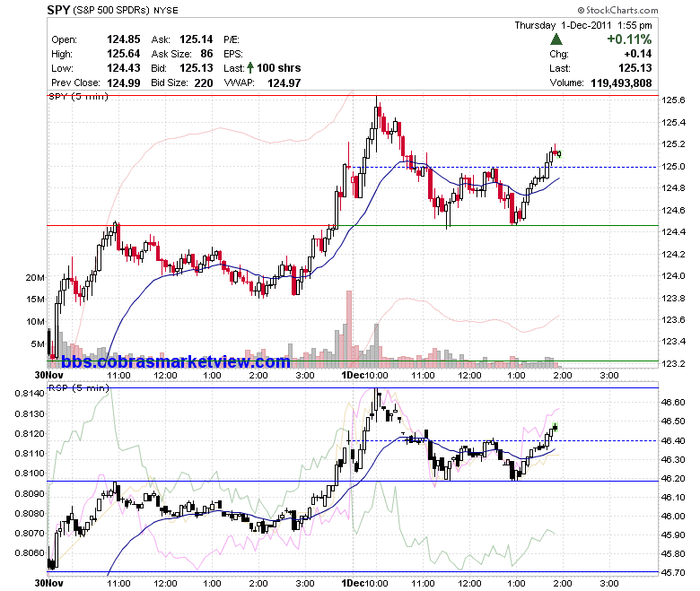Open the StockCharts.com copyright link
Image resolution: width=700 pixels, height=591 pixels.
(617, 10)
